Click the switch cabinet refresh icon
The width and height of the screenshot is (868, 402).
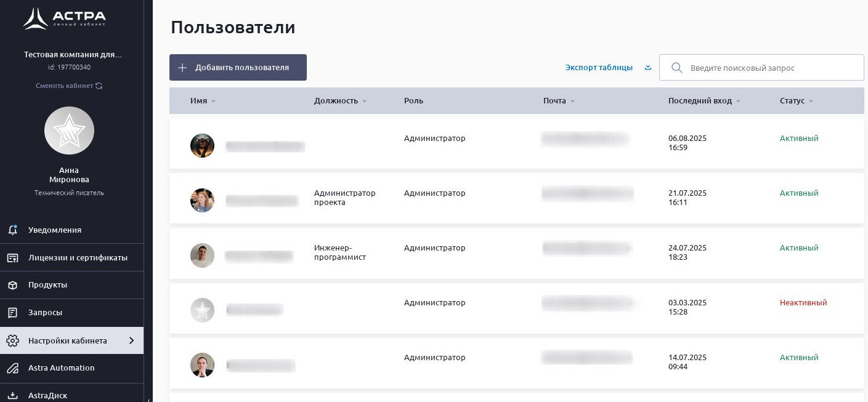(x=99, y=86)
